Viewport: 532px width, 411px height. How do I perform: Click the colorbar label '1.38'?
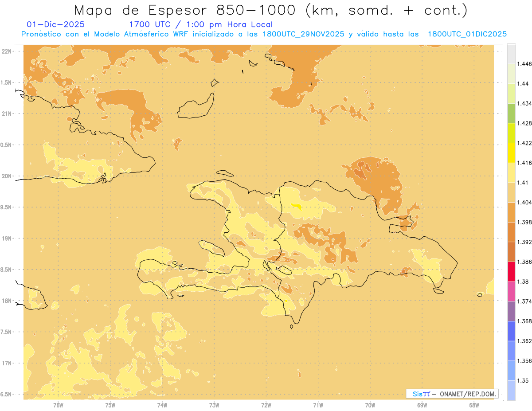pyautogui.click(x=522, y=282)
